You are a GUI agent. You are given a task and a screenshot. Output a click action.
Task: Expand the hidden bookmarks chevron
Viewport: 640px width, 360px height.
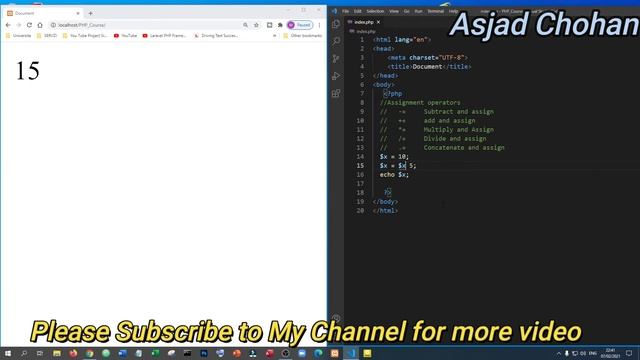(274, 36)
